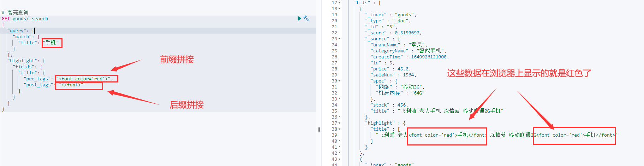Click the "_id" : "5" line
The width and height of the screenshot is (644, 166).
(x=381, y=27)
